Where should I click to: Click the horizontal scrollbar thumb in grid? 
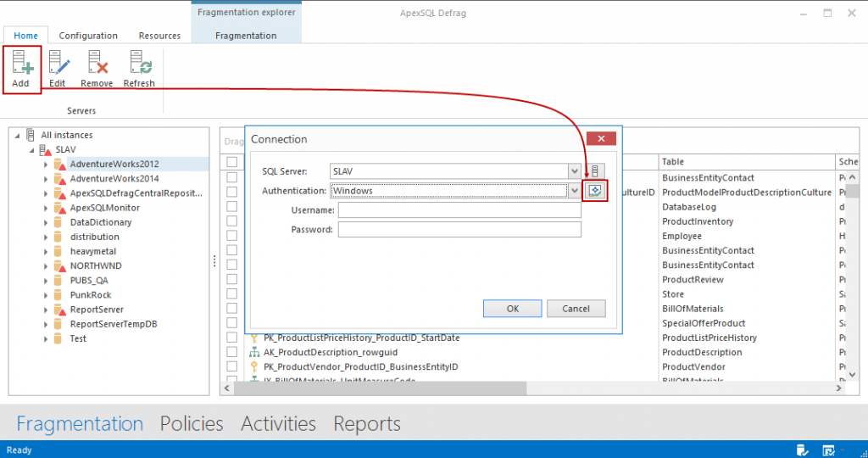(x=380, y=388)
